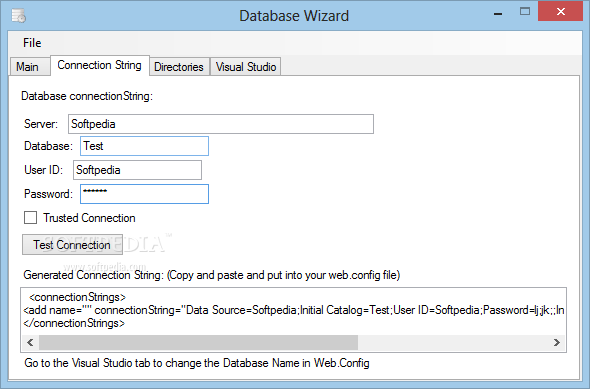The image size is (590, 389).
Task: Click the Server input field
Action: pyautogui.click(x=221, y=124)
